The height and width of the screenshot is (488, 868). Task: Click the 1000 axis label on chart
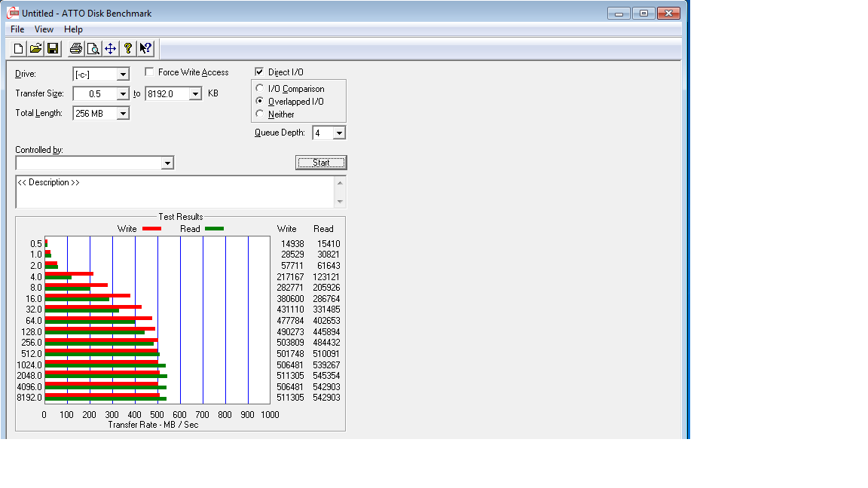[270, 415]
